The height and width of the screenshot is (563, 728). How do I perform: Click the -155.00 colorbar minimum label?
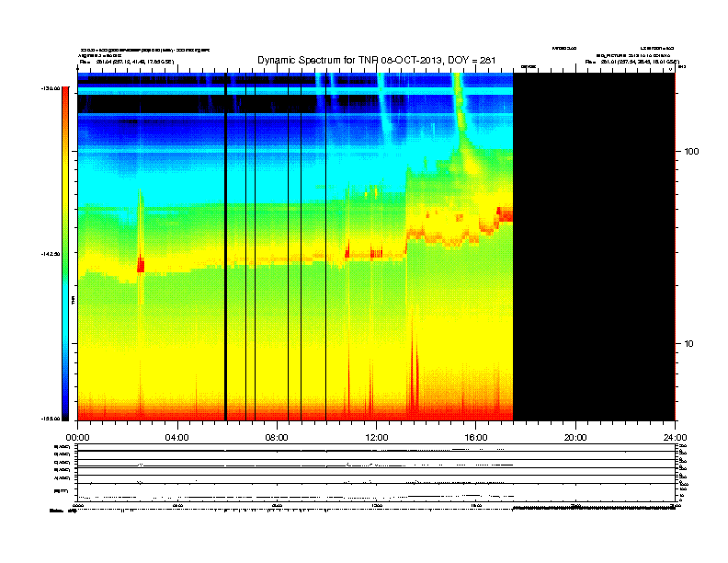tap(51, 419)
